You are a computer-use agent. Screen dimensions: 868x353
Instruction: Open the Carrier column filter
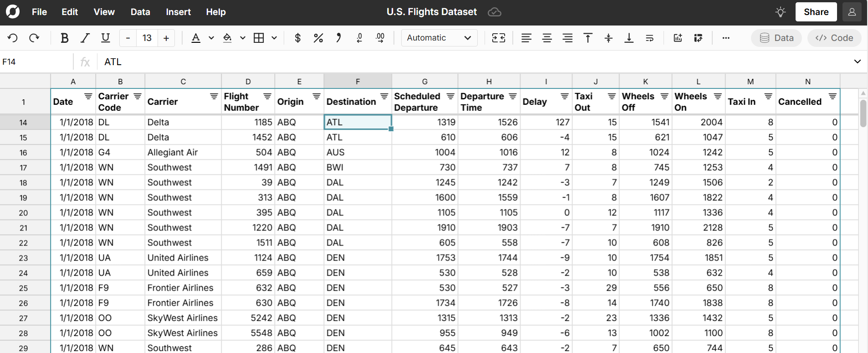pos(214,96)
